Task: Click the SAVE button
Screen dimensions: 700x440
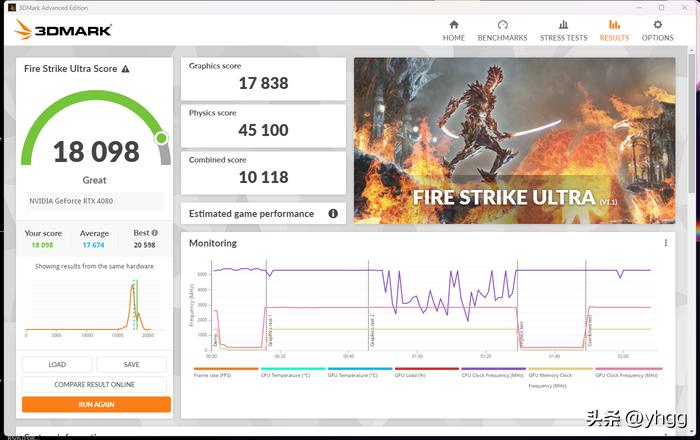Action: coord(132,365)
